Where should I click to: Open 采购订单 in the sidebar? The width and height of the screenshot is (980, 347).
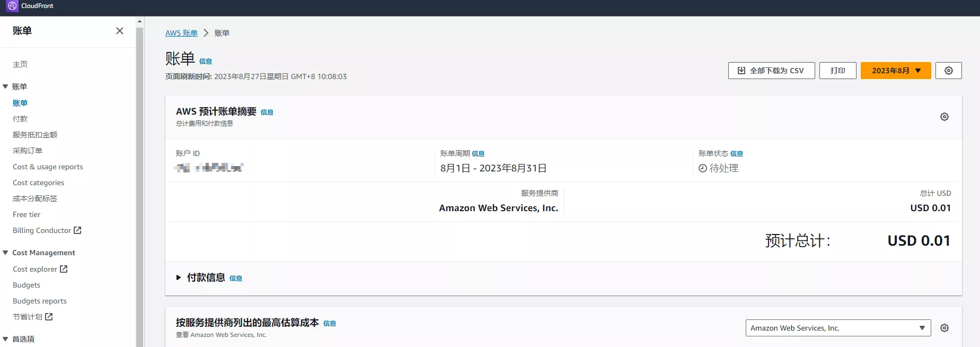(x=28, y=151)
